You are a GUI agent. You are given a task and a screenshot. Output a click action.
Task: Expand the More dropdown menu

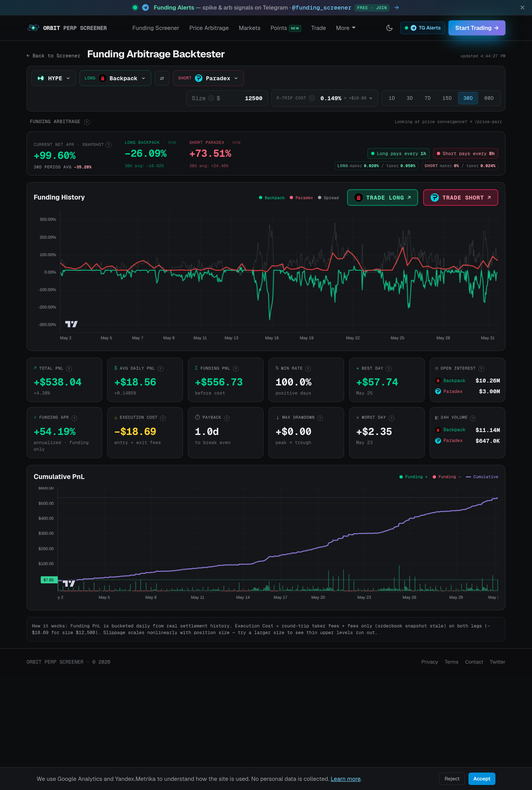[x=345, y=28]
